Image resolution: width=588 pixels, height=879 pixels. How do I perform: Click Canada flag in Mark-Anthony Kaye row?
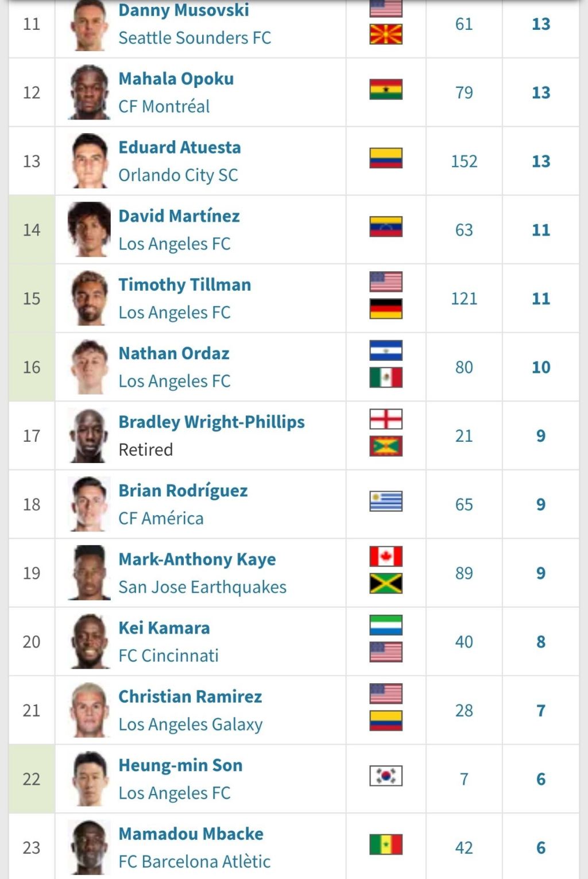[x=386, y=557]
